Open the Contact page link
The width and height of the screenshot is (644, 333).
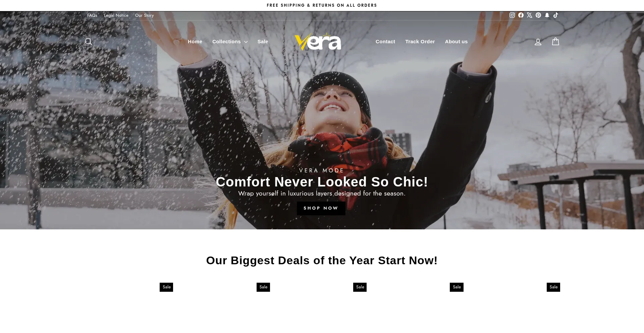click(385, 42)
